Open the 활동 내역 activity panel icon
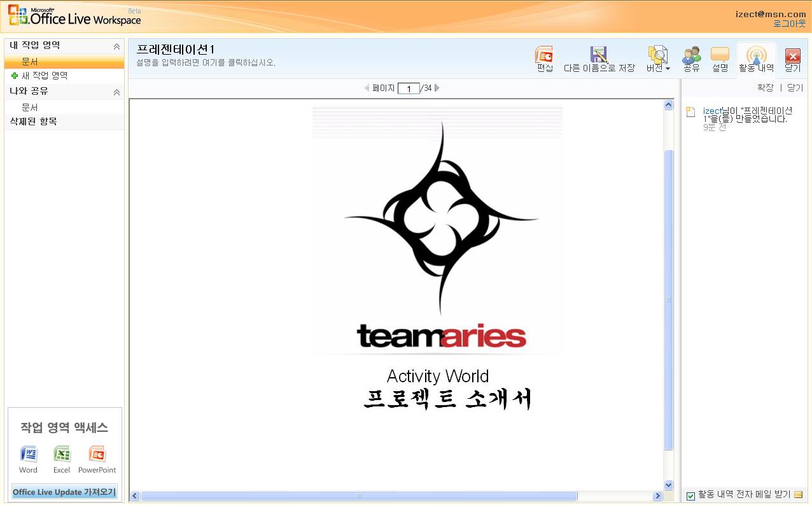The image size is (812, 505). click(756, 57)
